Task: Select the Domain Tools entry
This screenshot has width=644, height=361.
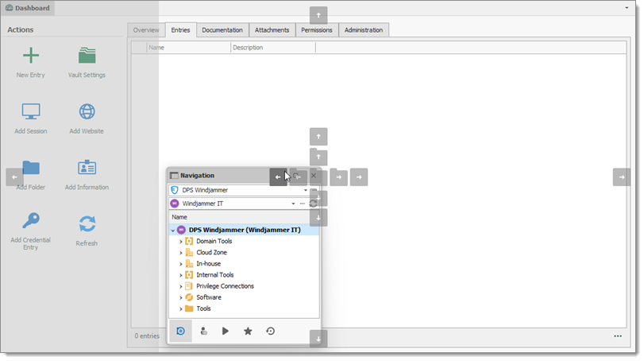Action: click(214, 242)
